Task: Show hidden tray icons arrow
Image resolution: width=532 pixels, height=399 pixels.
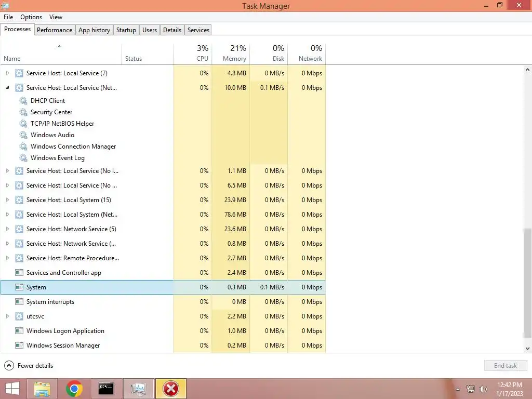Action: (458, 389)
